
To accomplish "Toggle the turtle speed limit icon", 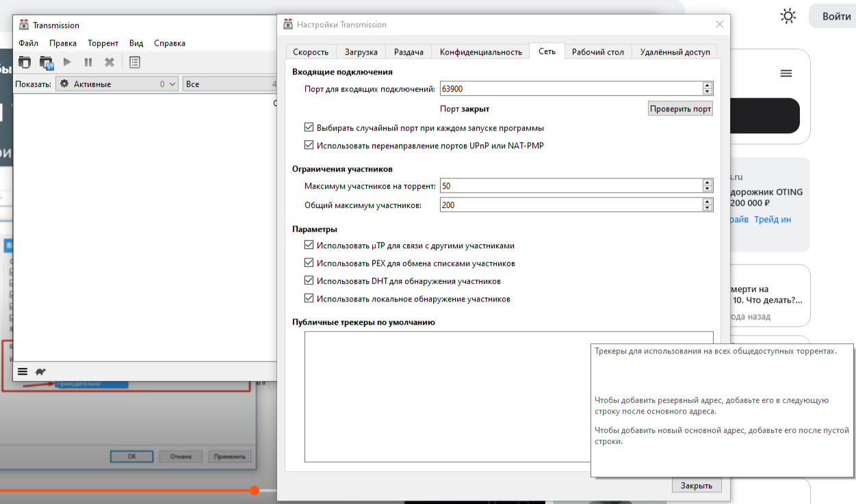I will pos(41,371).
